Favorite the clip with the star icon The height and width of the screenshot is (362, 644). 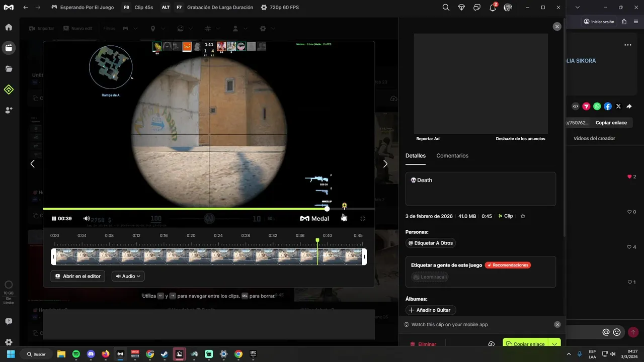click(x=523, y=216)
